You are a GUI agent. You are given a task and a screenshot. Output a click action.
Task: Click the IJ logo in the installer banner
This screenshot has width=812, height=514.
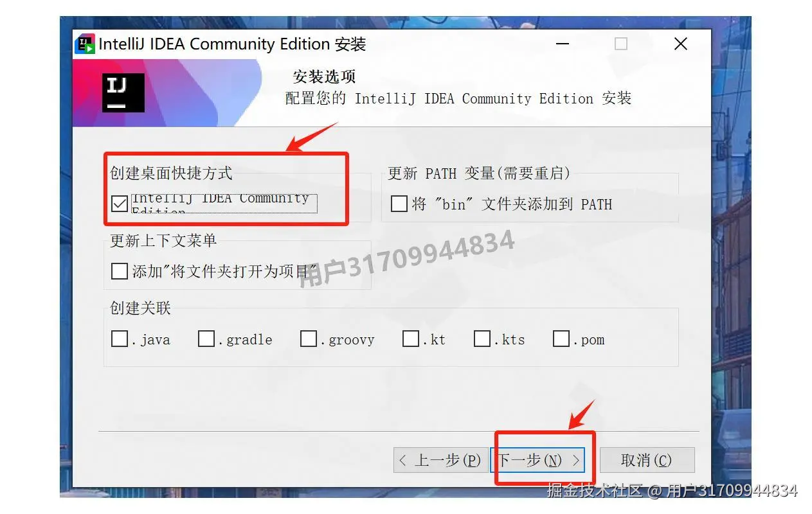coord(122,92)
